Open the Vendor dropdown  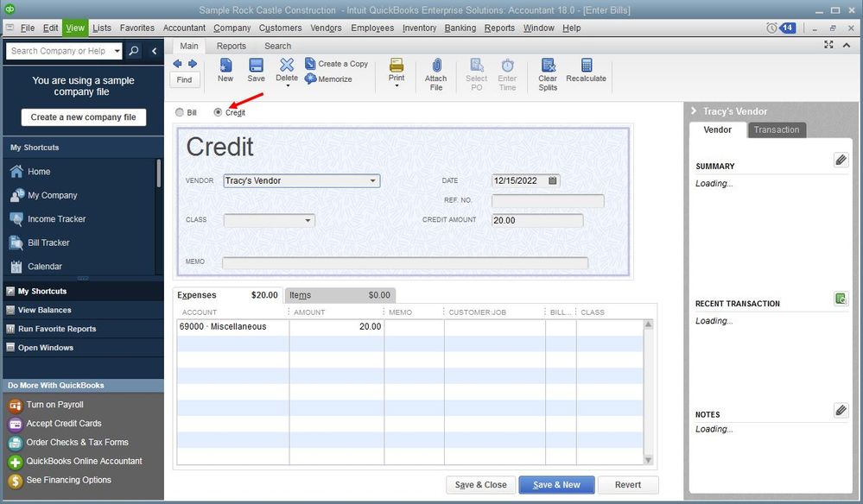click(372, 180)
